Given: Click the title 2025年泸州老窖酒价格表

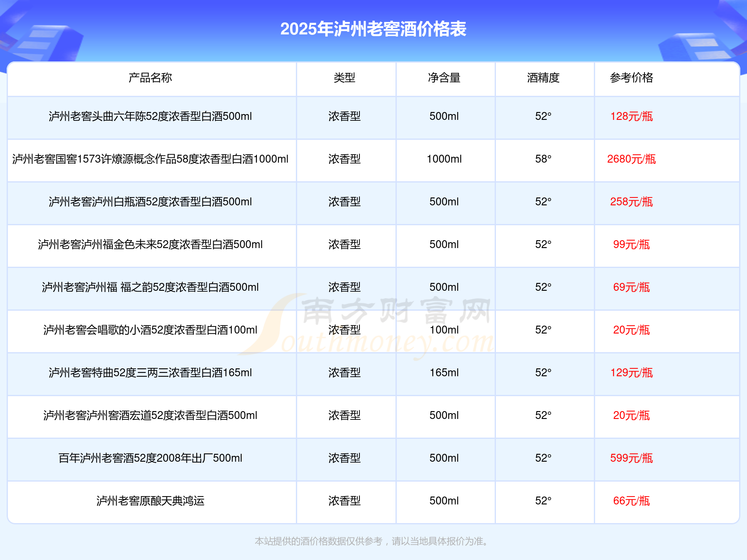Looking at the screenshot, I should click(373, 29).
